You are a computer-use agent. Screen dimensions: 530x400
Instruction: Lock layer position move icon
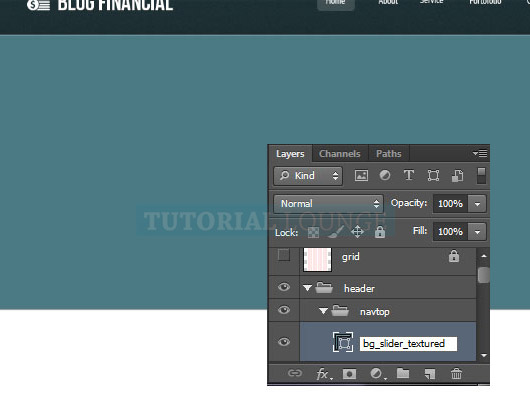click(x=357, y=232)
